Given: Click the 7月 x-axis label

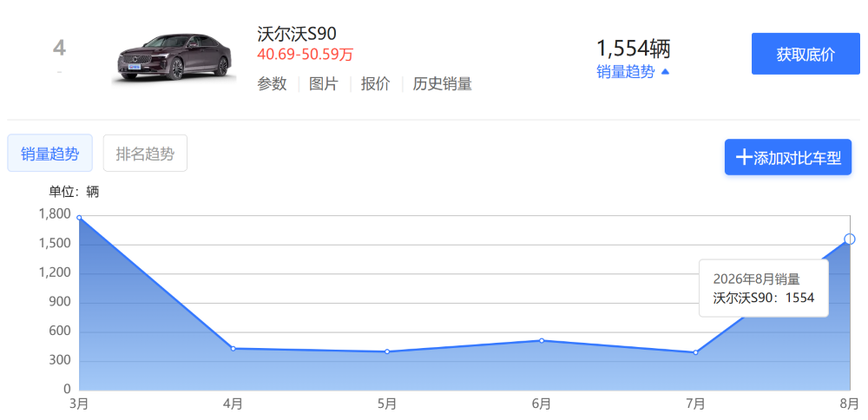Looking at the screenshot, I should (695, 404).
